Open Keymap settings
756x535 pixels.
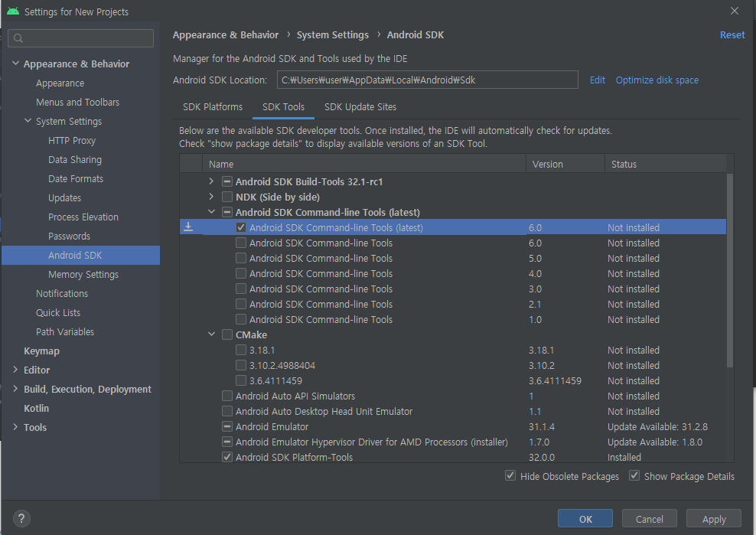coord(41,351)
